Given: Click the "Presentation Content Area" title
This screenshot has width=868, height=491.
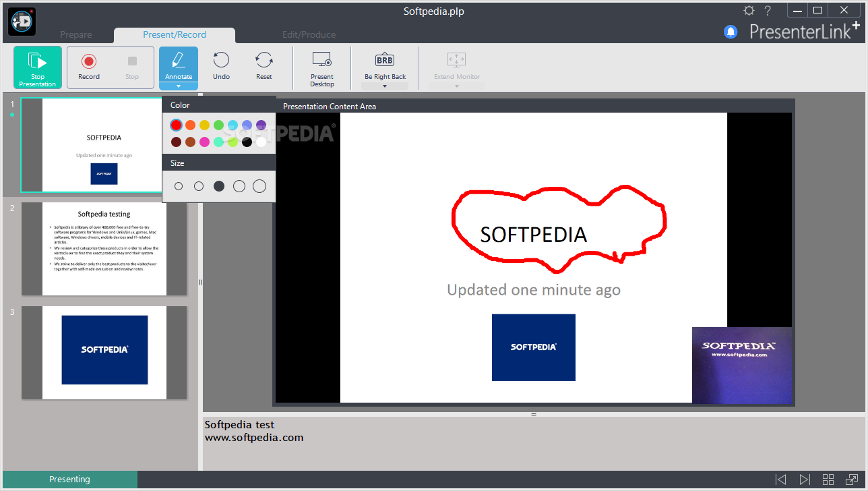Looking at the screenshot, I should 330,107.
